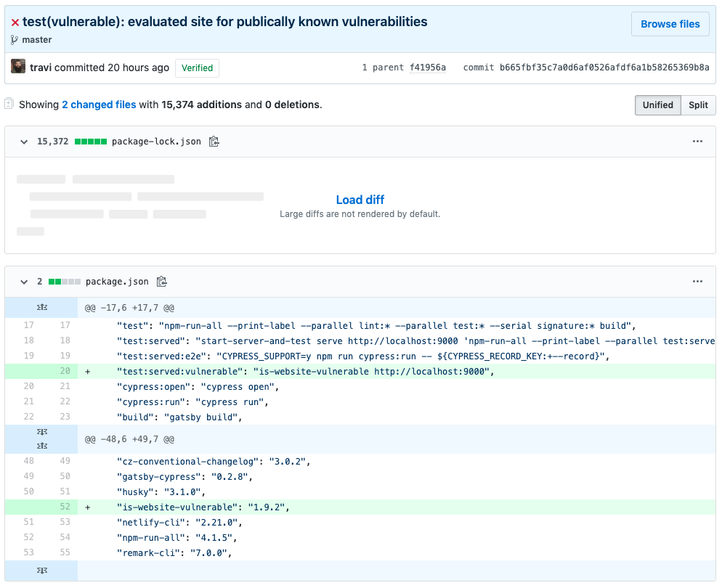This screenshot has height=588, width=722.
Task: Click new line number 52 in package.json
Action: tap(65, 507)
